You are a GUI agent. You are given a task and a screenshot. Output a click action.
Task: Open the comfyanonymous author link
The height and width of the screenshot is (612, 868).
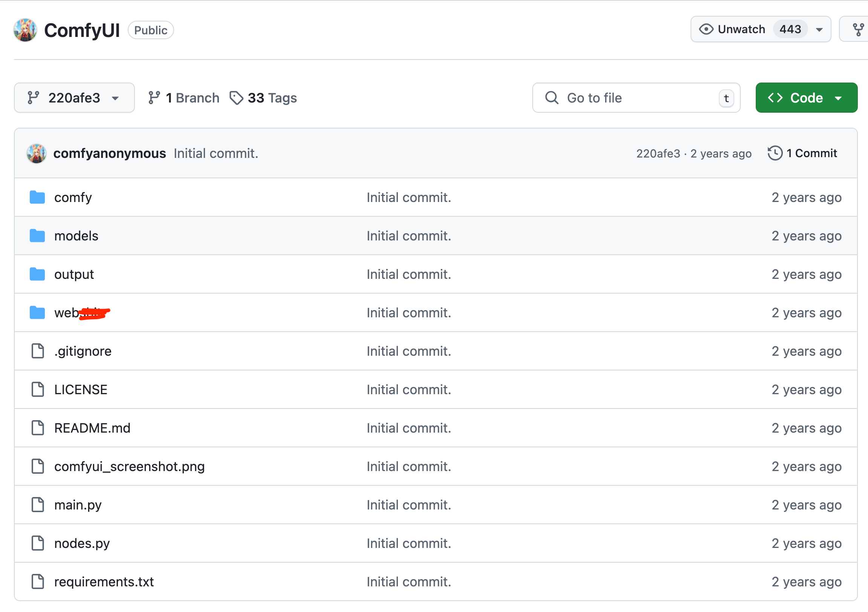click(x=110, y=153)
